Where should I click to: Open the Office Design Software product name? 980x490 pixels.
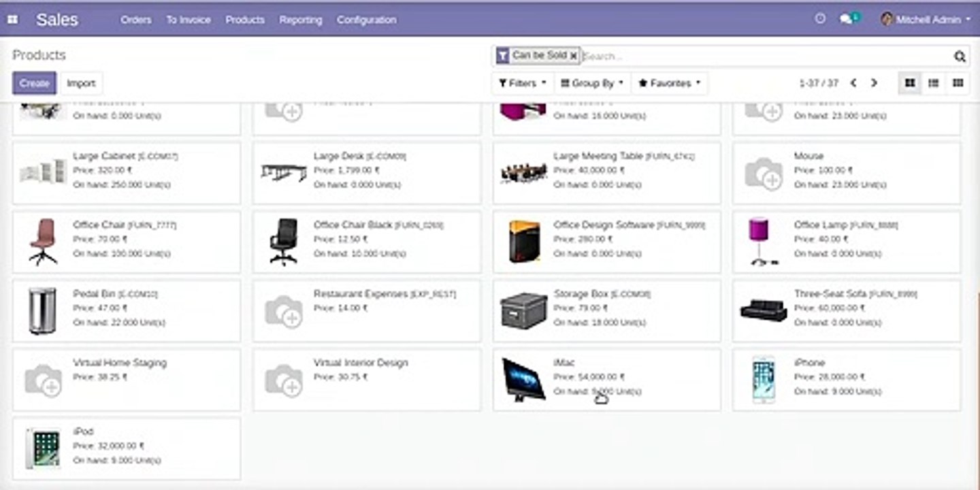pyautogui.click(x=604, y=225)
